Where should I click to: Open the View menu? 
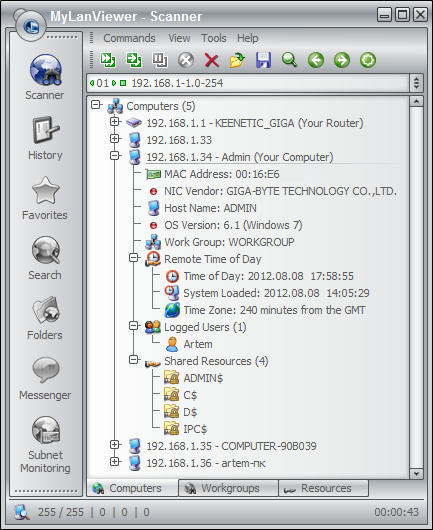(179, 38)
